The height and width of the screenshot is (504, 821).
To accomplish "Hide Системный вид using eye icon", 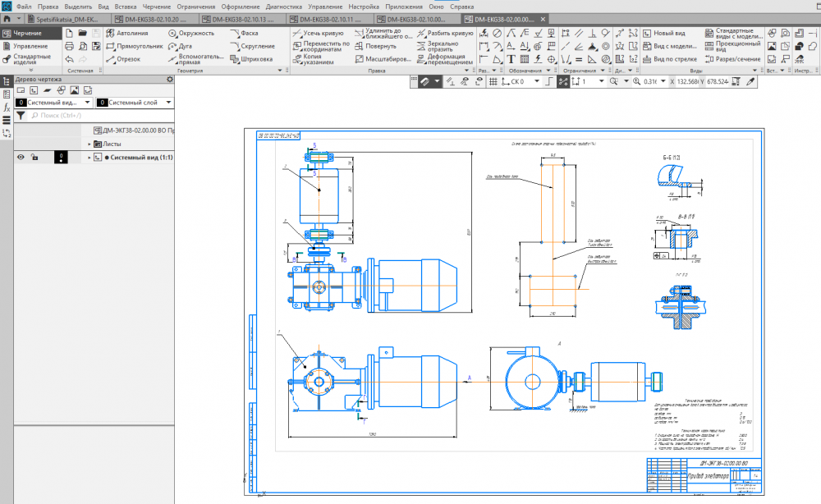I will coord(21,156).
